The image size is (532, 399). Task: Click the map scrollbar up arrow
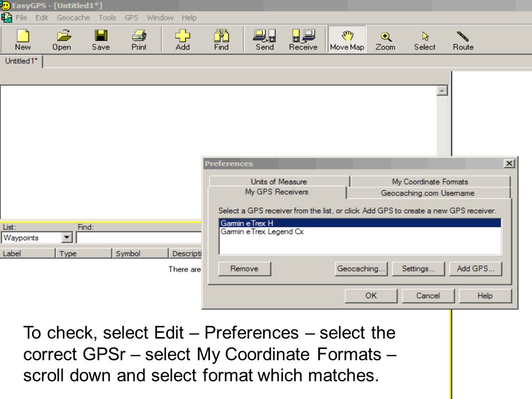[x=442, y=90]
